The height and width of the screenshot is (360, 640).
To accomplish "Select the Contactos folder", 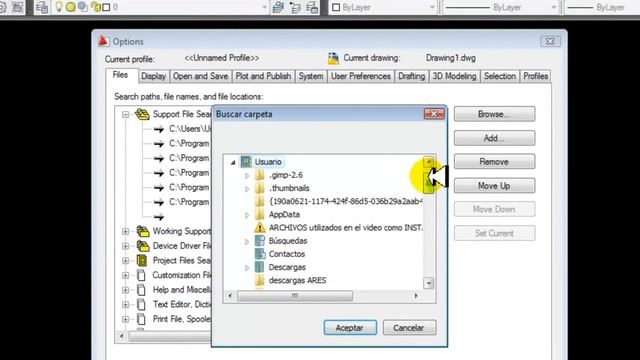I will point(287,254).
